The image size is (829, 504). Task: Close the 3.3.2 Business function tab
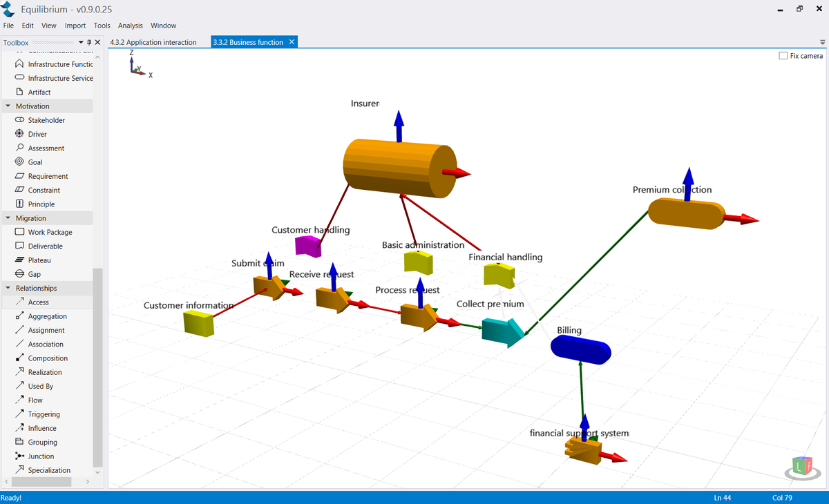[292, 42]
